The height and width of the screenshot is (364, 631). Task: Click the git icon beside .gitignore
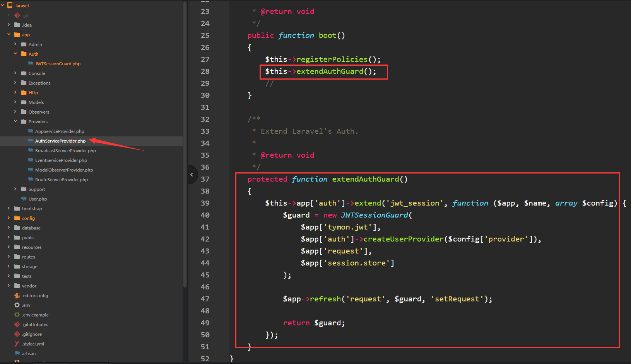(x=17, y=334)
